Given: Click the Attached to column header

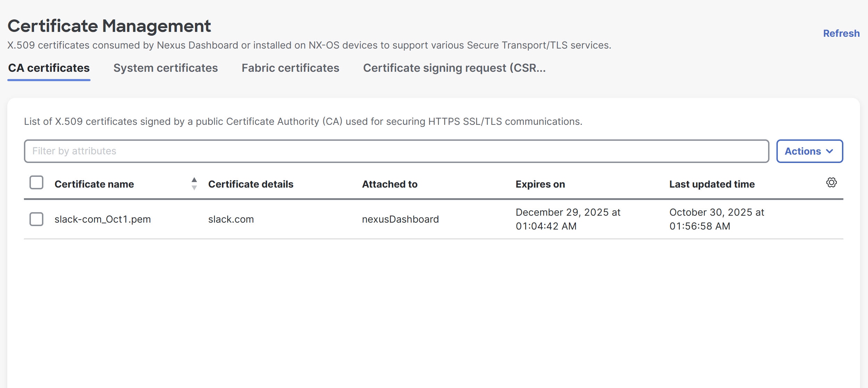Looking at the screenshot, I should pyautogui.click(x=390, y=184).
